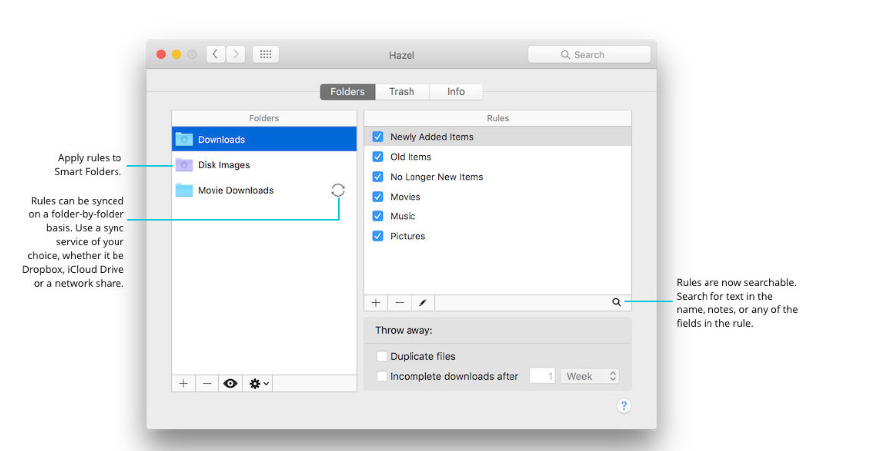Remove selected folder with minus button
This screenshot has width=874, height=451.
tap(207, 384)
